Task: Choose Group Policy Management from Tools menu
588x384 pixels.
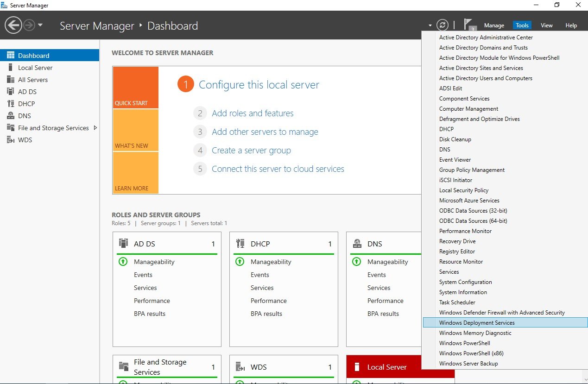Action: (x=472, y=170)
